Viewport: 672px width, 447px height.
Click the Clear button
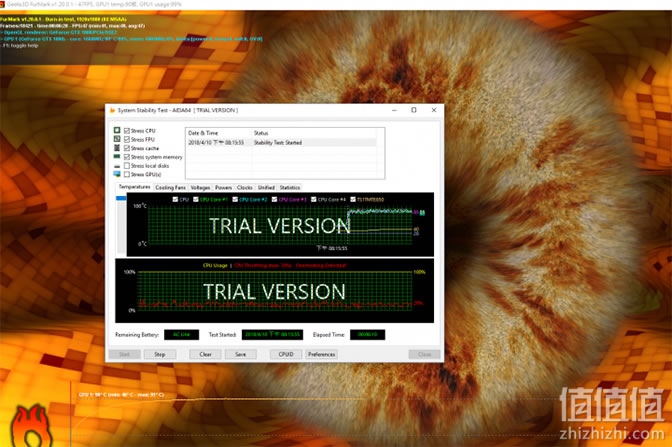pos(205,354)
